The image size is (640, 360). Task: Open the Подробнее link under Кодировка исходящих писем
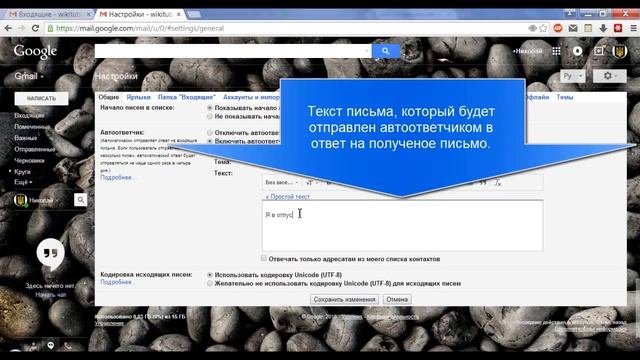(x=116, y=282)
